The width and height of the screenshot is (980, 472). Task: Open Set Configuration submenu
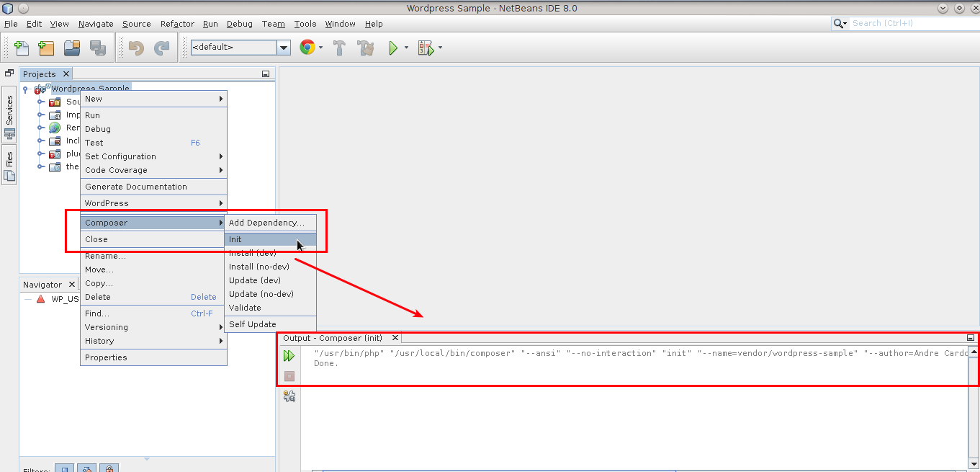[x=153, y=156]
